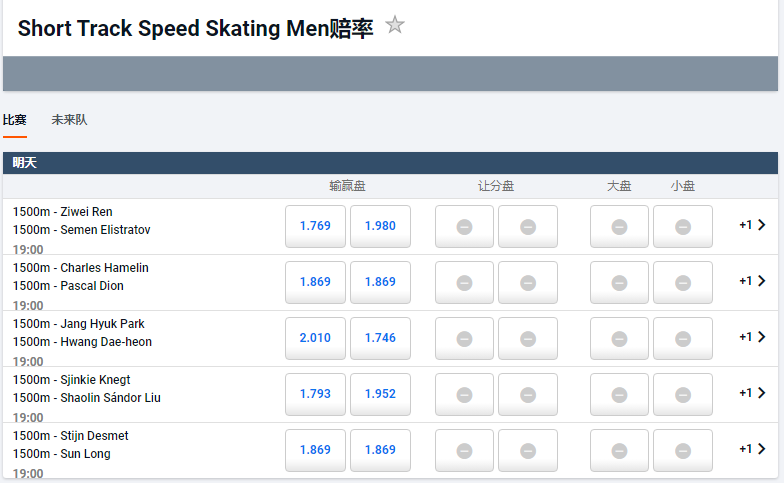This screenshot has width=784, height=483.
Task: Click the favorite star next to the title
Action: tap(395, 25)
